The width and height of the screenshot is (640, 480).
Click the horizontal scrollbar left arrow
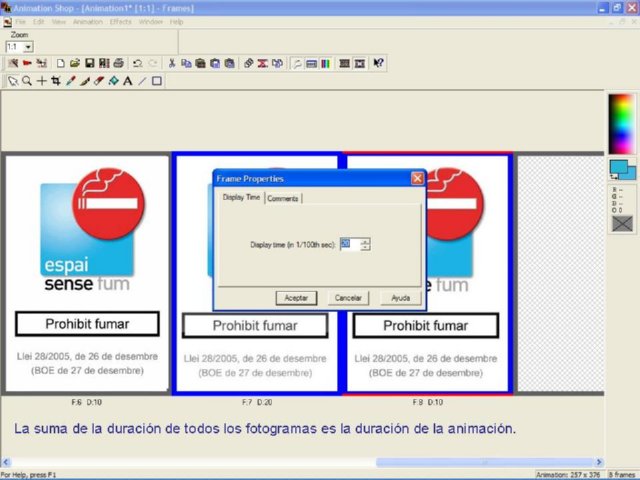6,462
